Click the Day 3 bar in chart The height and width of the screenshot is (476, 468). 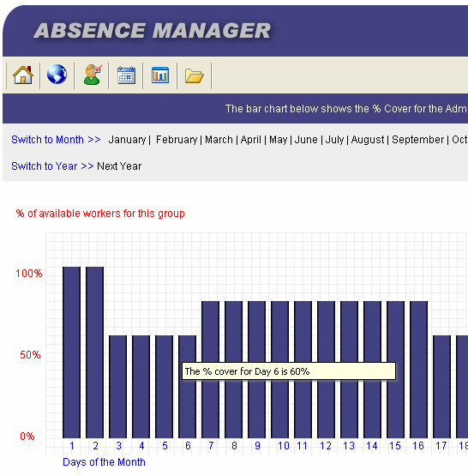pyautogui.click(x=118, y=387)
